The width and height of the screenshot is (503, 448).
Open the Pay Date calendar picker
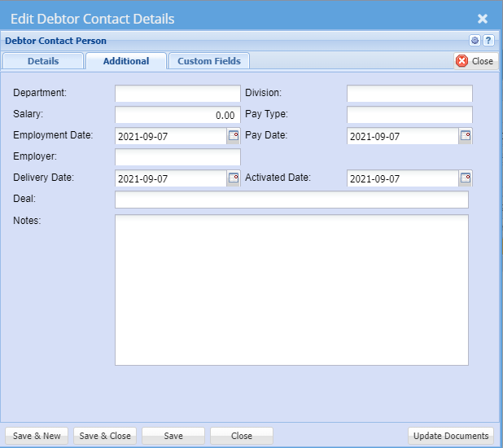[x=466, y=136]
